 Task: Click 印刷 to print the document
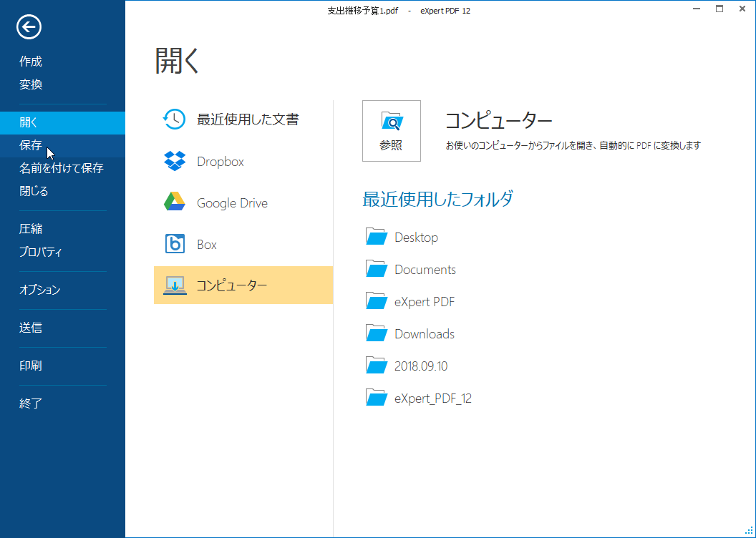[31, 366]
